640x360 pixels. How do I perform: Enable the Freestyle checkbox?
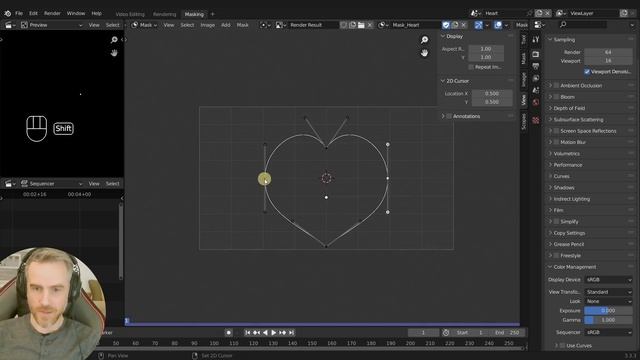click(556, 256)
